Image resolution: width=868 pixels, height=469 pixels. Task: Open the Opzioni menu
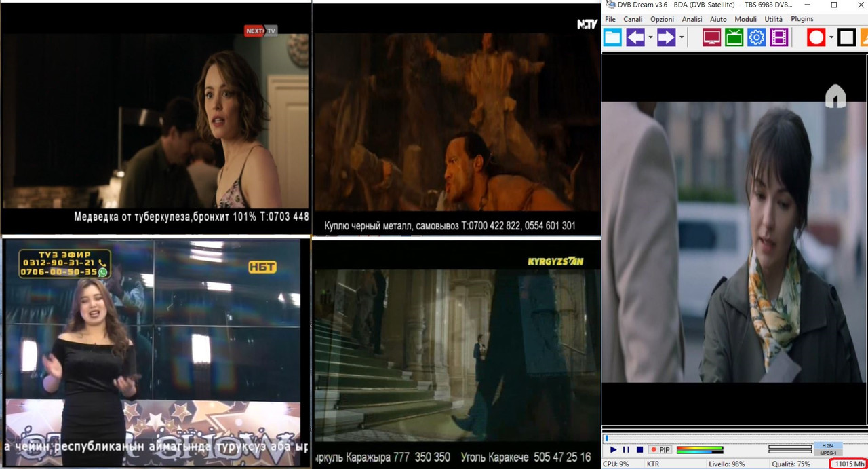click(663, 19)
